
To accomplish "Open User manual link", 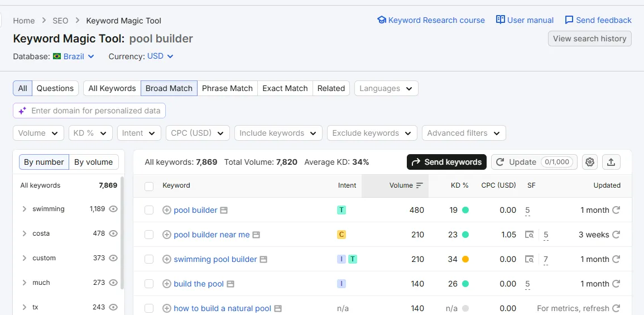I will coord(525,20).
